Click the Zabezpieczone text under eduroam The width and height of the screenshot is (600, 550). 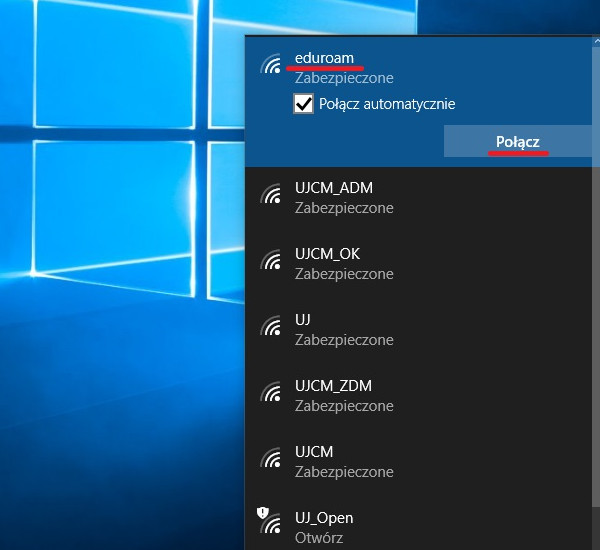coord(344,78)
